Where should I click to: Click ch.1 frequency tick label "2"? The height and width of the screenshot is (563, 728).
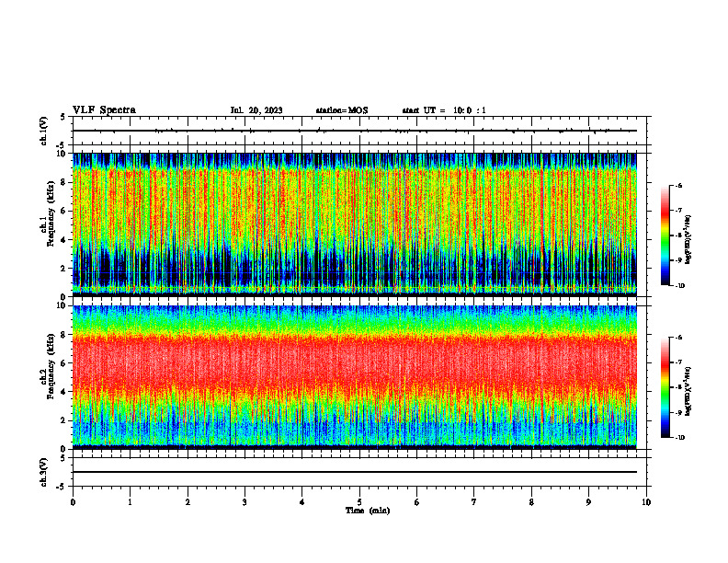(x=63, y=268)
